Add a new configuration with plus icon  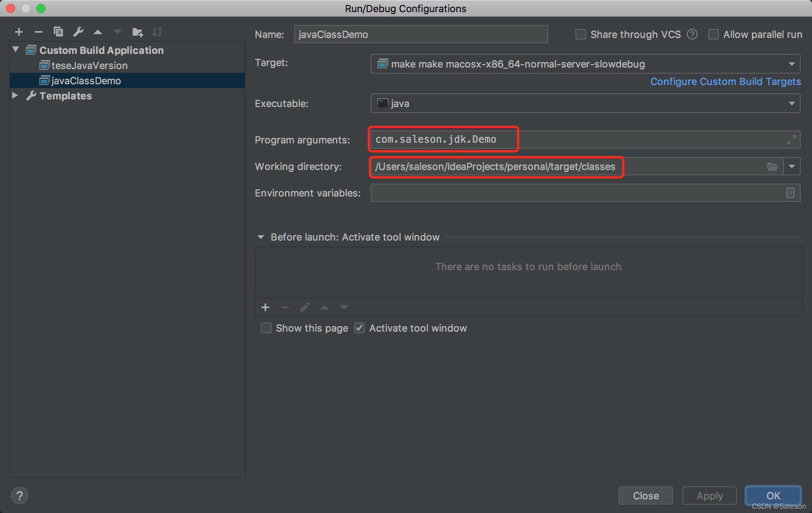click(19, 32)
